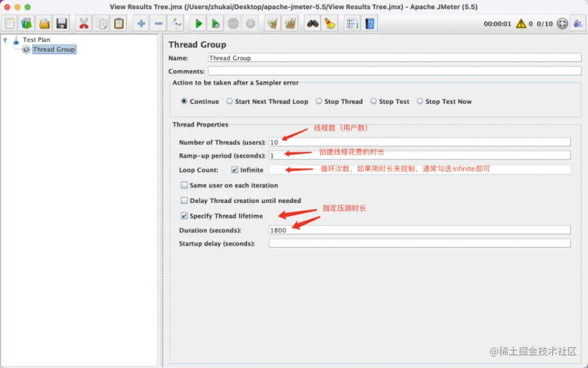The width and height of the screenshot is (588, 368).
Task: Select Thread Group in the tree
Action: tap(54, 49)
